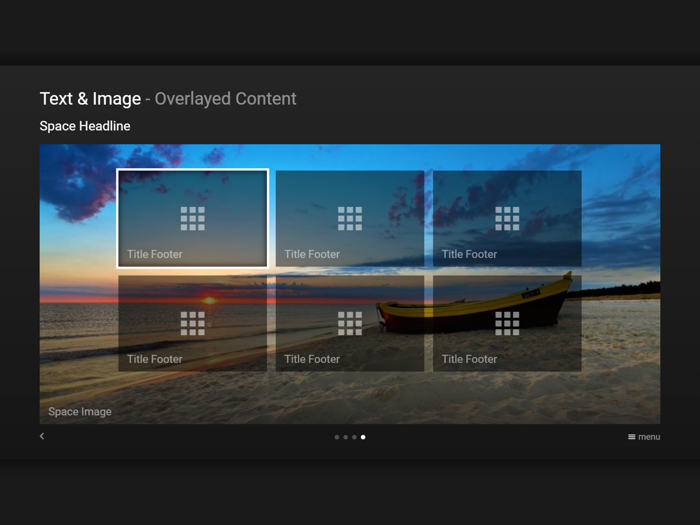700x525 pixels.
Task: Jump to the third page indicator dot
Action: coord(354,437)
